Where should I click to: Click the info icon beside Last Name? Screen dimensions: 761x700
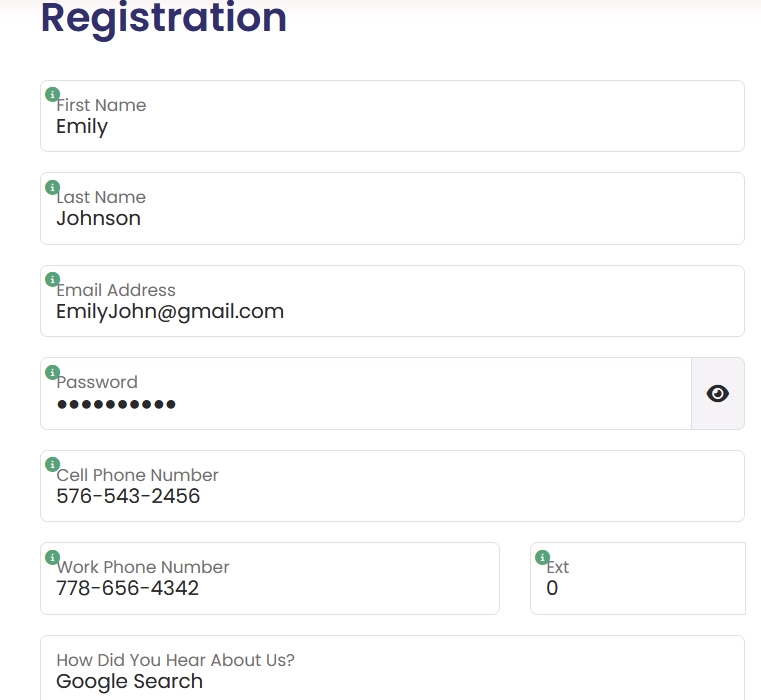click(52, 187)
